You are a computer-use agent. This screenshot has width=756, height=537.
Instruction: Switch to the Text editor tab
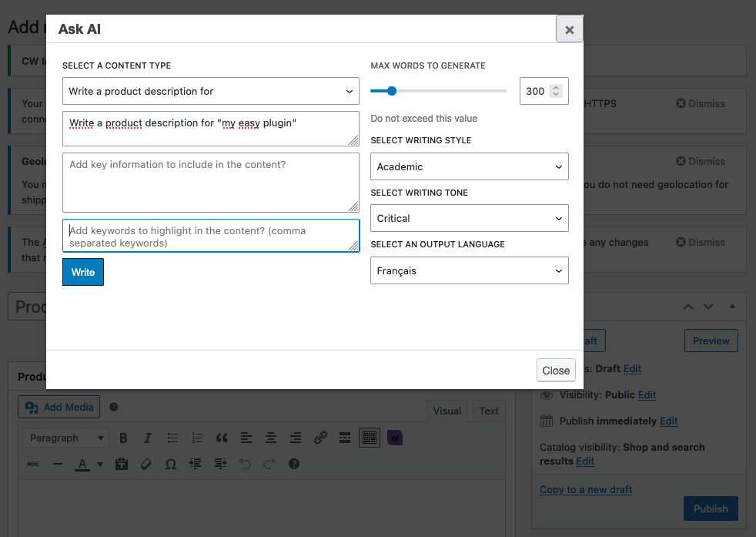[489, 411]
